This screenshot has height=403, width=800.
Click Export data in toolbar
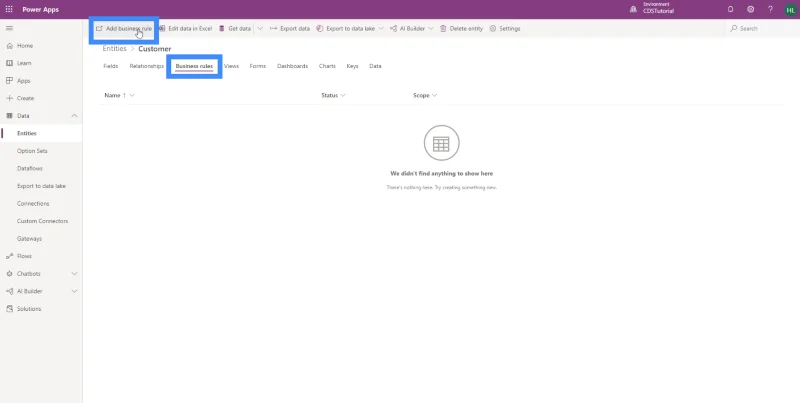[290, 29]
